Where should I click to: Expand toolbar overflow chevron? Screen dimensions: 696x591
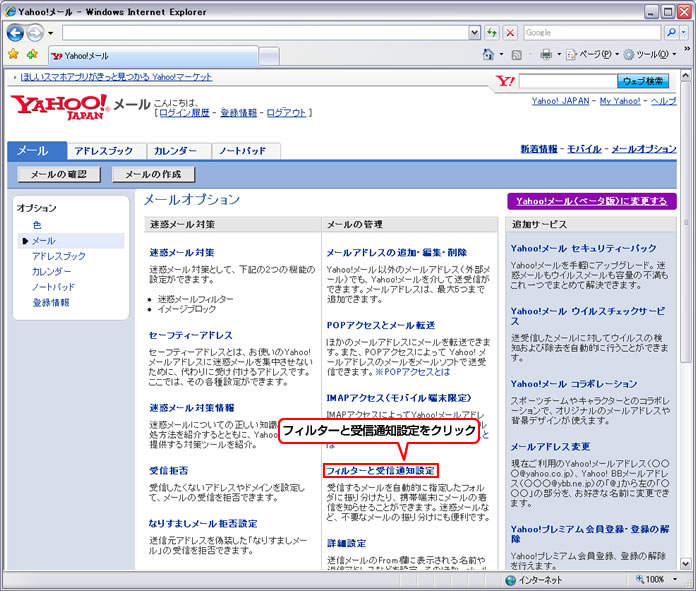point(687,48)
